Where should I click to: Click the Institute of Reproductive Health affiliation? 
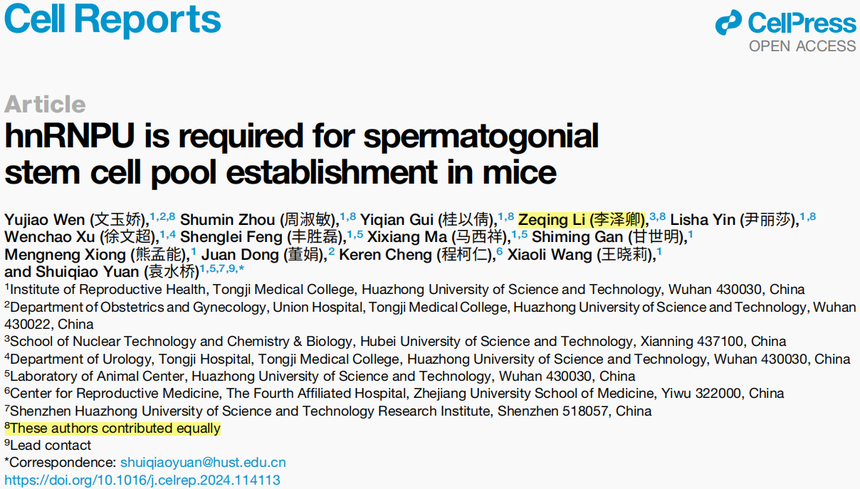pos(405,289)
